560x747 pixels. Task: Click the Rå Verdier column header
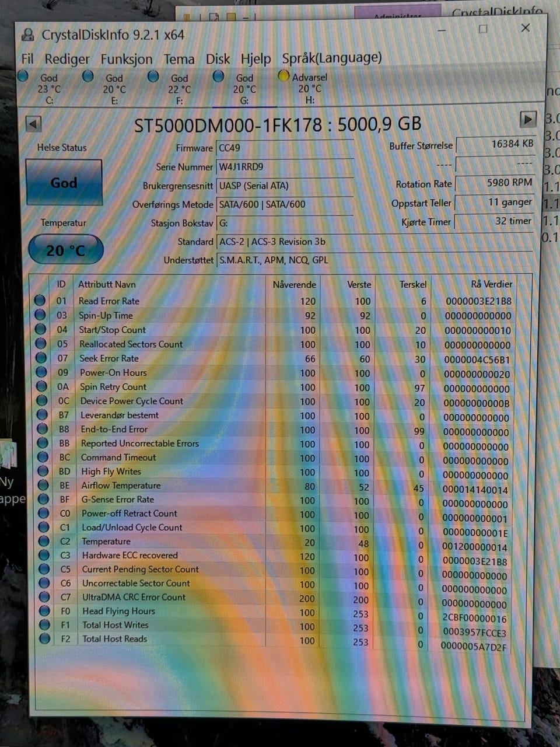tap(491, 284)
